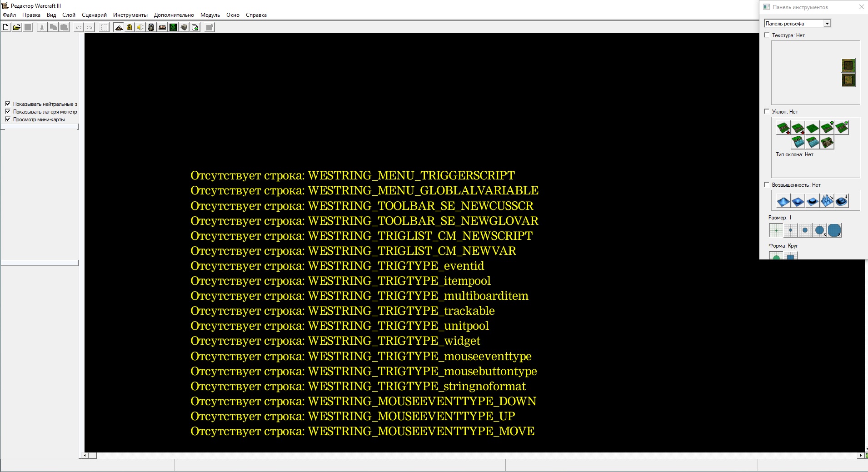Click the scissors Cut icon
This screenshot has width=868, height=472.
coord(42,27)
